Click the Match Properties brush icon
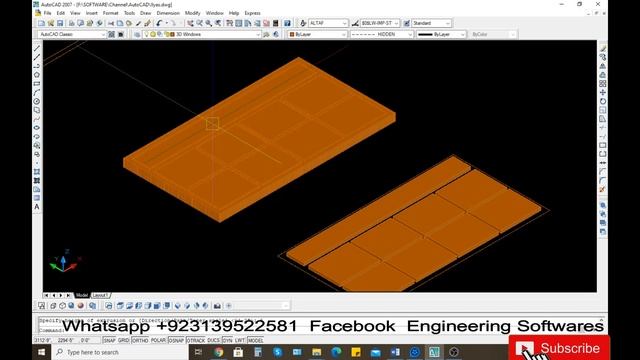The height and width of the screenshot is (360, 640). tap(147, 23)
